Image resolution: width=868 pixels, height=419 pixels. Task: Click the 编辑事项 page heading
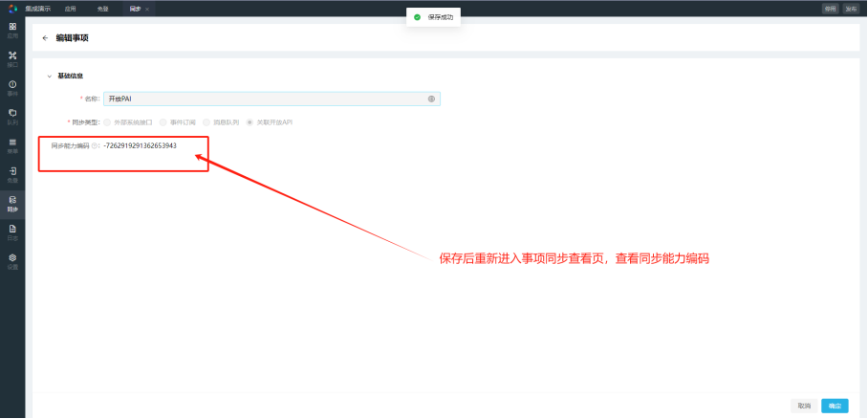(72, 38)
